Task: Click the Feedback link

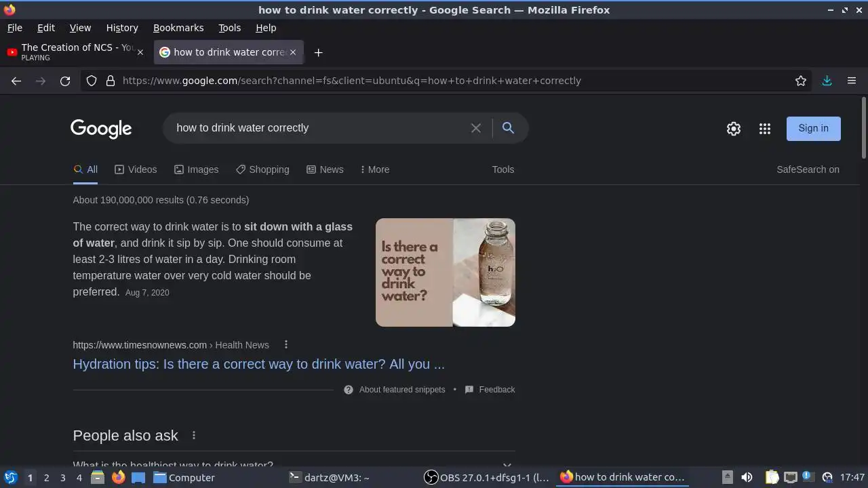Action: (x=497, y=390)
